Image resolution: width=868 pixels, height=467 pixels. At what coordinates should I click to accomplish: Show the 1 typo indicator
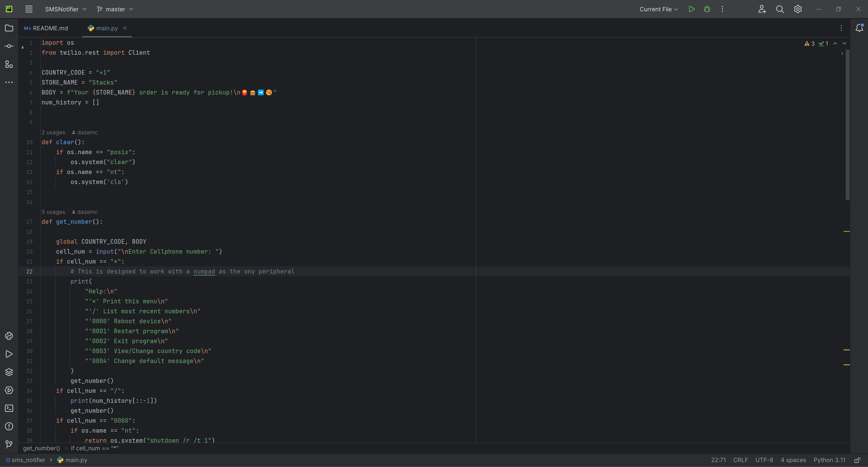(x=823, y=43)
